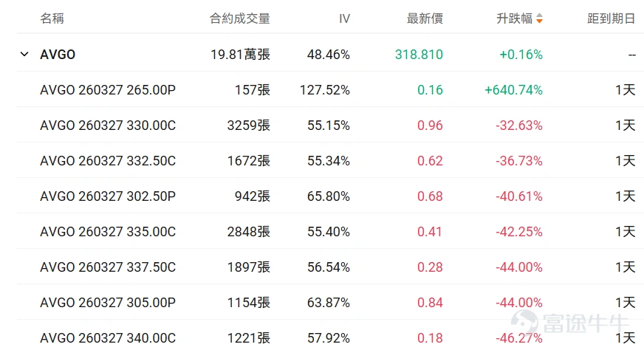The height and width of the screenshot is (350, 644).
Task: Open AVGO 260327 335.00C contract
Action: point(108,232)
